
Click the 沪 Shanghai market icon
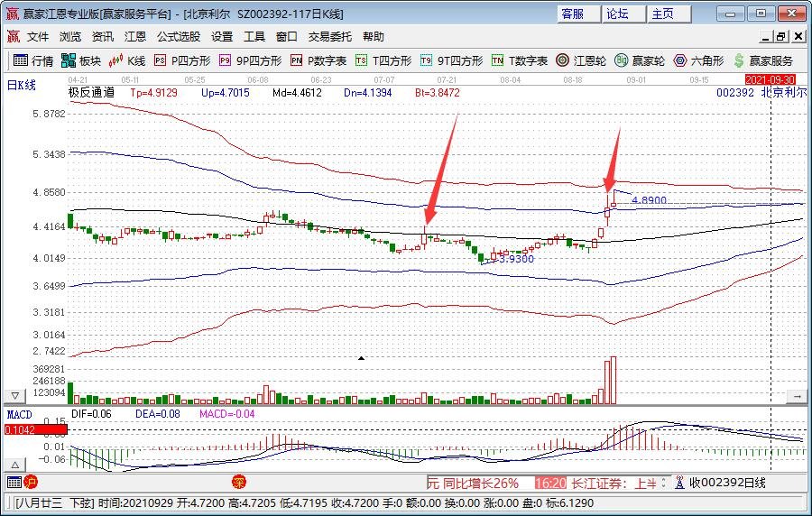(31, 483)
